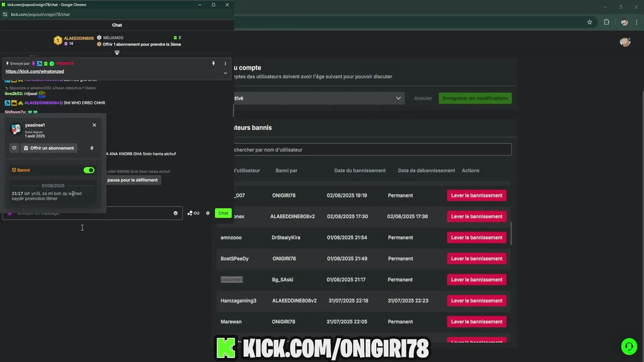Click the site info icon in popout address bar
644x362 pixels.
tap(5, 15)
